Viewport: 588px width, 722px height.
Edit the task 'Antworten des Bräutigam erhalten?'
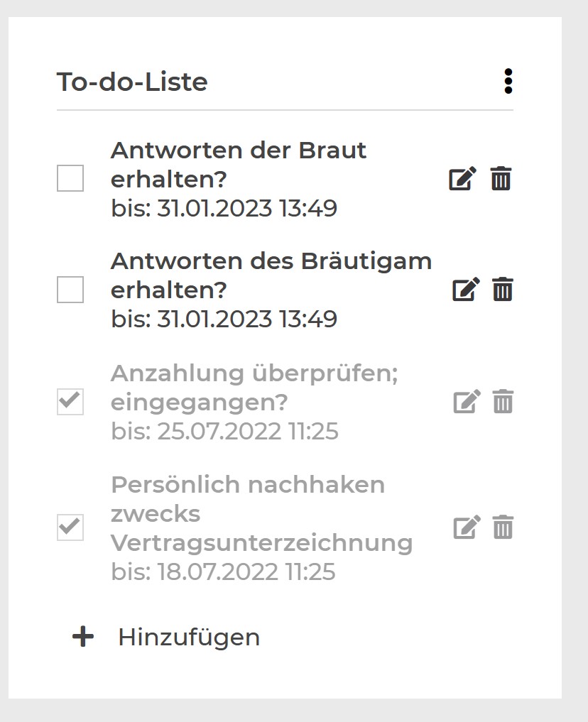tap(465, 289)
